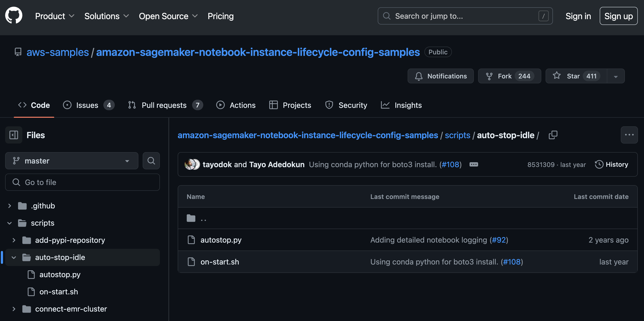Switch to the Code tab
This screenshot has width=644, height=321.
[34, 105]
